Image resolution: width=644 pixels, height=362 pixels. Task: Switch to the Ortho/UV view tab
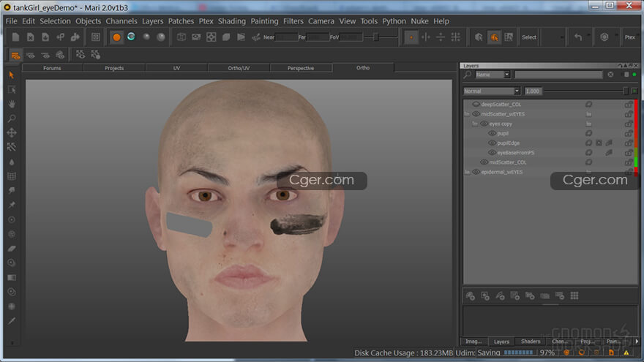[239, 68]
